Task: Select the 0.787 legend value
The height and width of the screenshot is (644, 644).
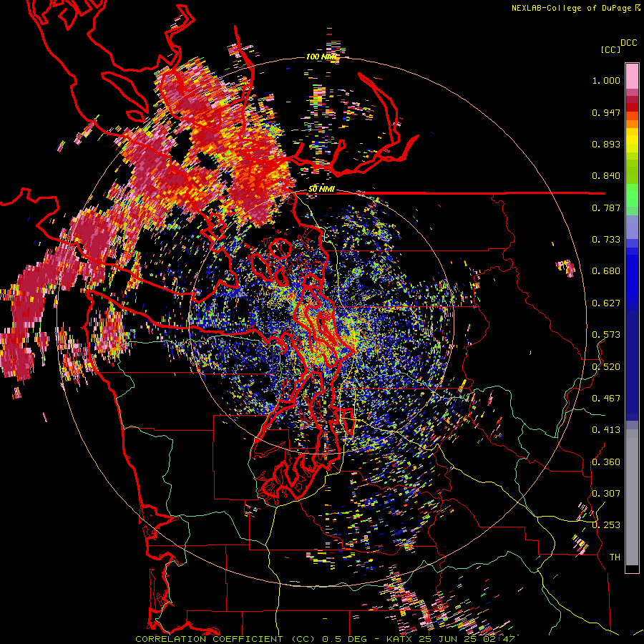Action: coord(606,208)
